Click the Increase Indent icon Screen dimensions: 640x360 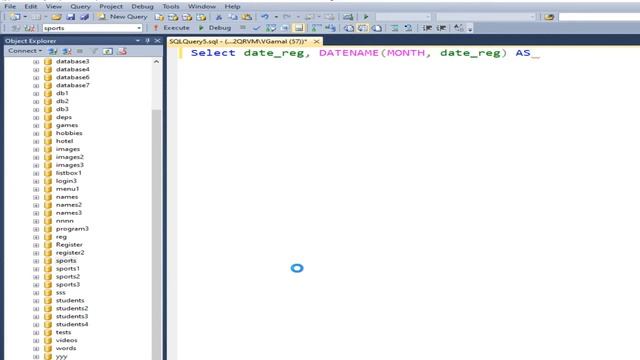(441, 28)
